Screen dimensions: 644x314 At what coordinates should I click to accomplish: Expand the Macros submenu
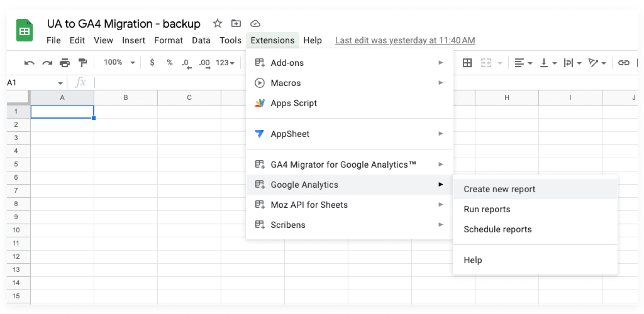(x=349, y=83)
